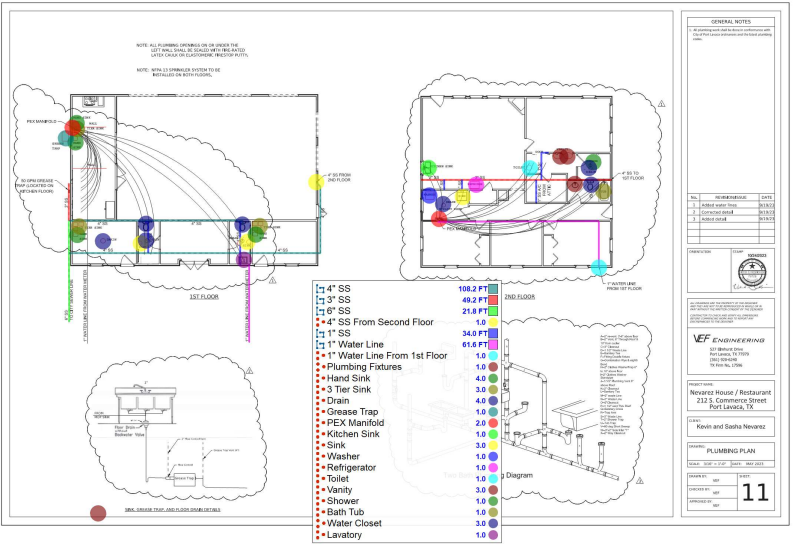This screenshot has width=793, height=552.
Task: Click the '1ST FLOOR' plan title
Action: tap(204, 296)
